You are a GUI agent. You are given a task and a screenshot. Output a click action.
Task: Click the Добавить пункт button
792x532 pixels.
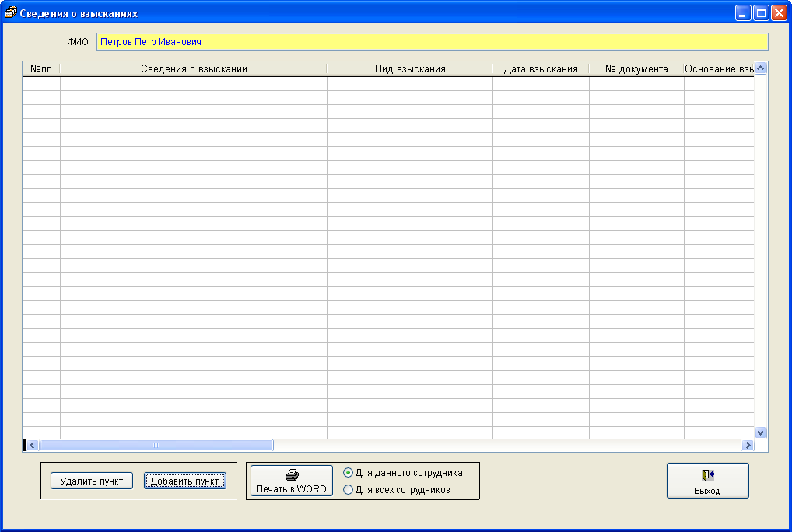[185, 481]
